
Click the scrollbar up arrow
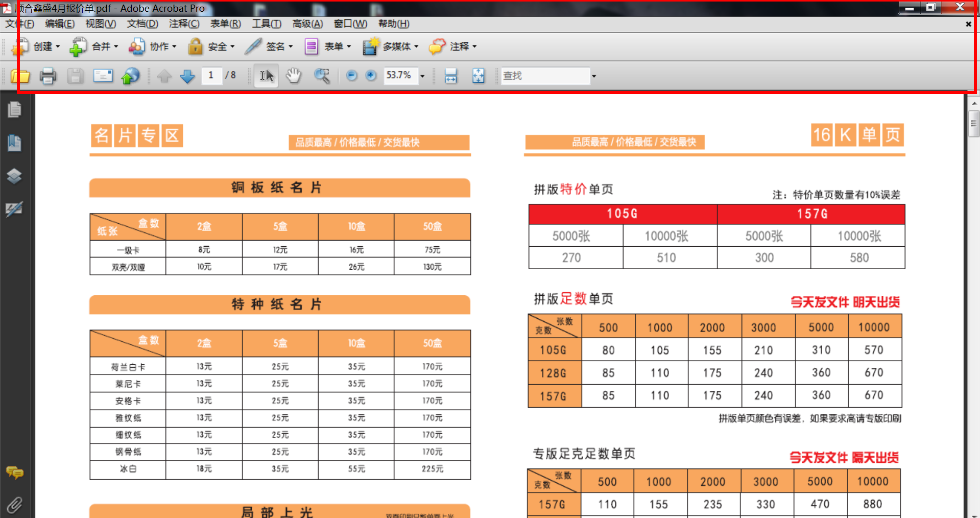973,103
